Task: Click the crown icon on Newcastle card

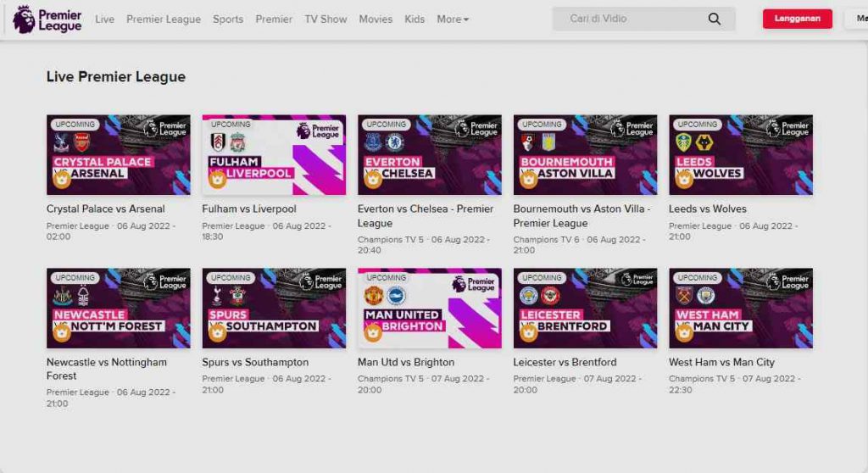Action: 61,332
